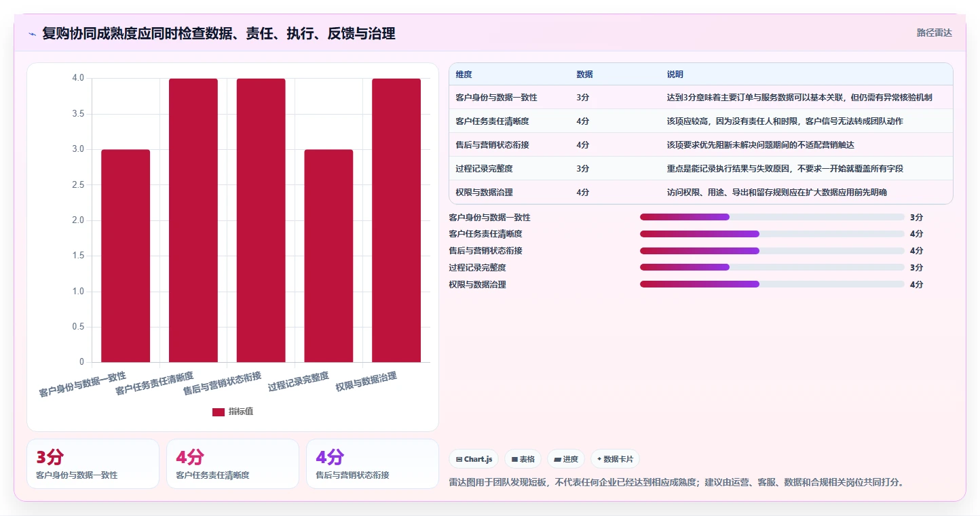This screenshot has height=516, width=980.
Task: Click the 权限与数据治理 progress bar
Action: tap(772, 284)
